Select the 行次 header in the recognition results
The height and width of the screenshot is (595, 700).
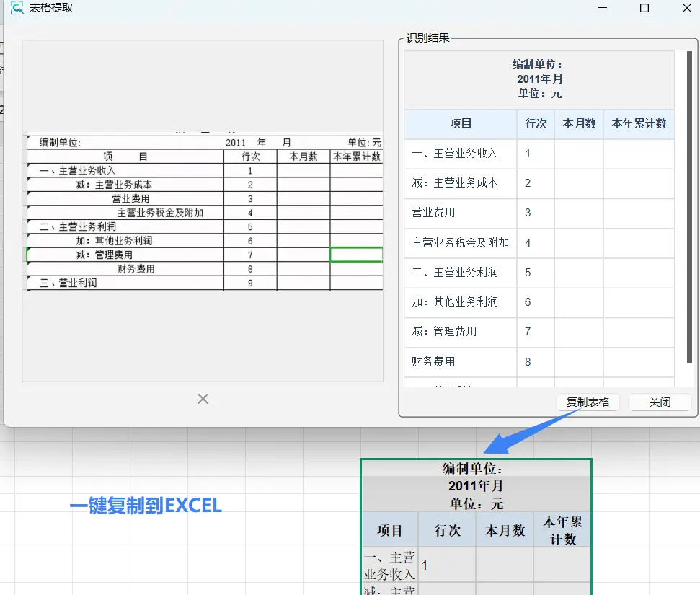click(536, 123)
